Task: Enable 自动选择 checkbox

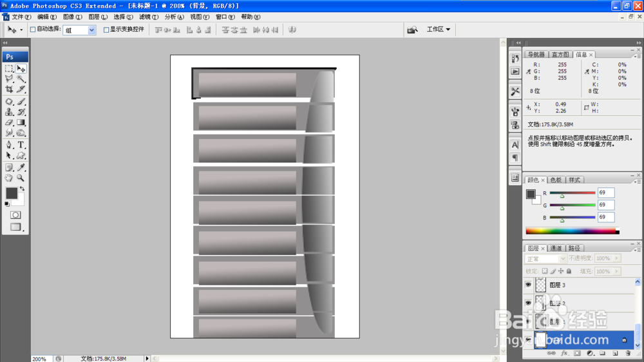Action: tap(33, 30)
